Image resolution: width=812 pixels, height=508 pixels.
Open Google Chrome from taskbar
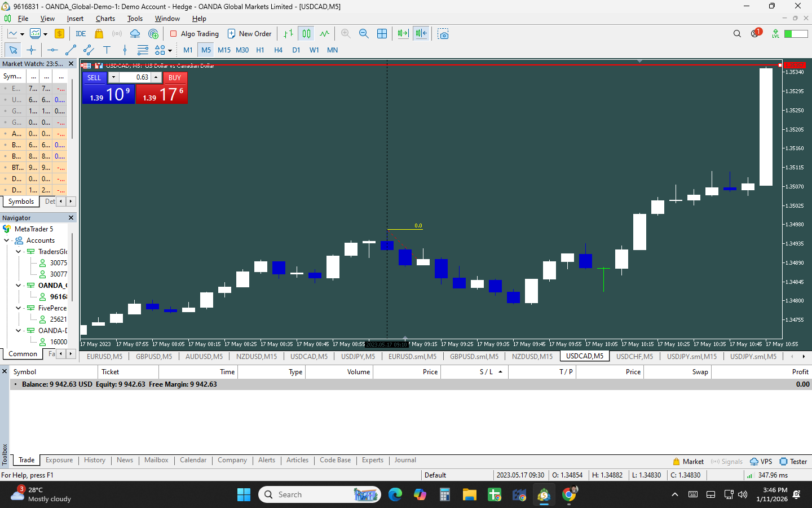(x=569, y=495)
